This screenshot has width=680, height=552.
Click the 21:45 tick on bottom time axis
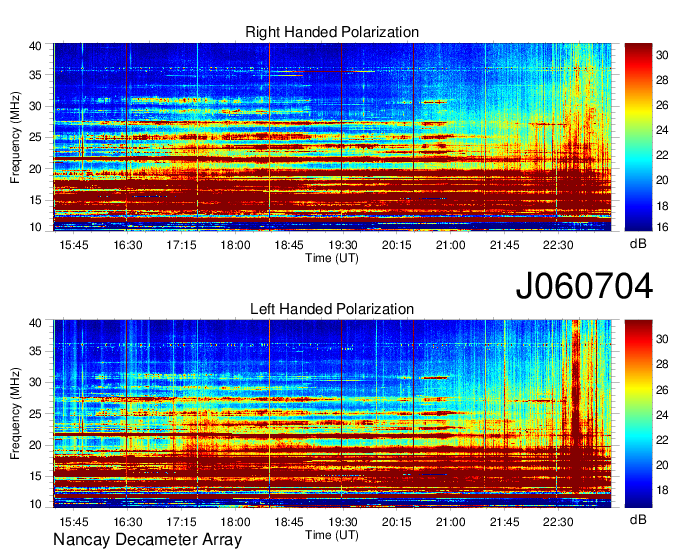[504, 522]
